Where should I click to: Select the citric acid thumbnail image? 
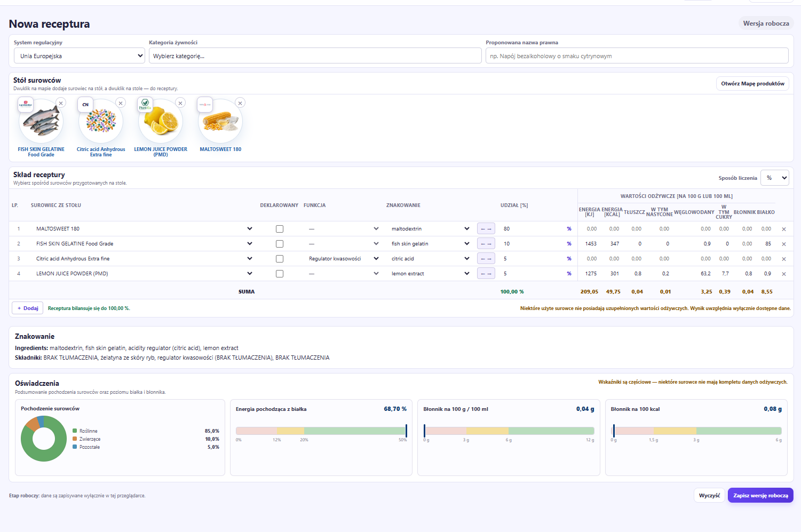tap(101, 121)
